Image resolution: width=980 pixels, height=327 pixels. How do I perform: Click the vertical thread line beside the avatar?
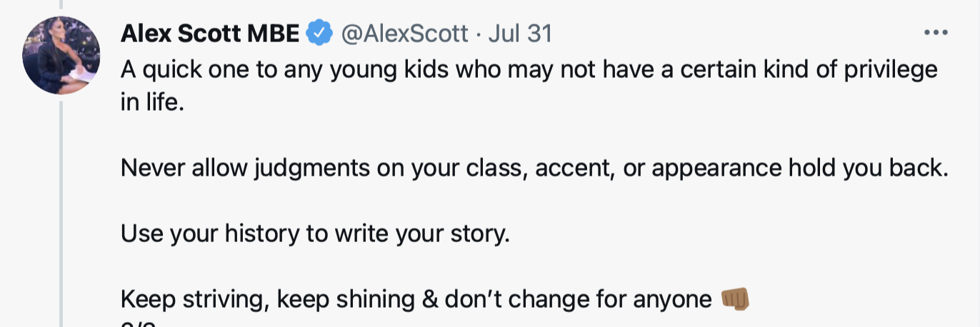[61, 214]
